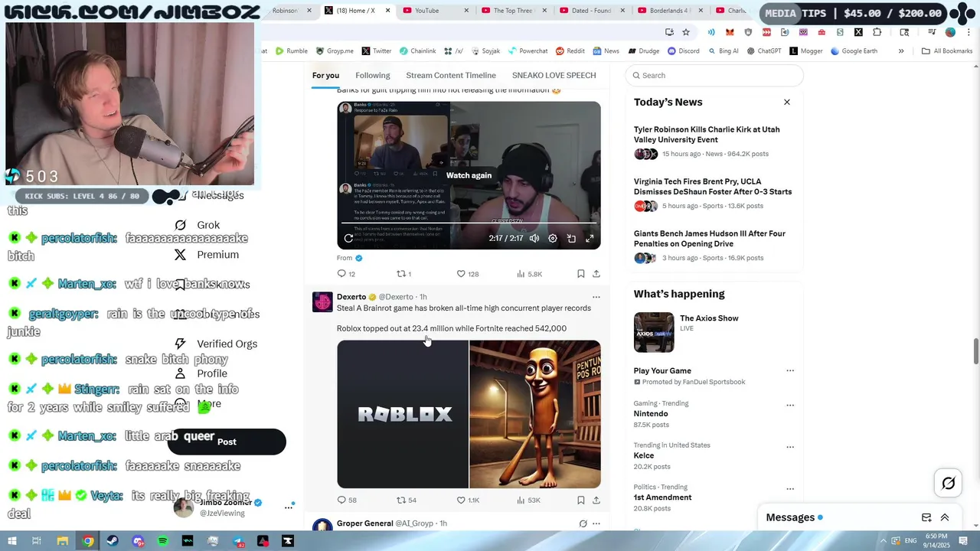Mute the video using the speaker icon

(x=534, y=238)
